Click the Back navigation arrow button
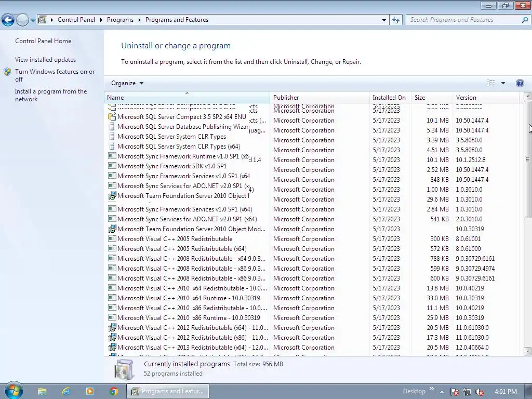532x399 pixels. 8,20
